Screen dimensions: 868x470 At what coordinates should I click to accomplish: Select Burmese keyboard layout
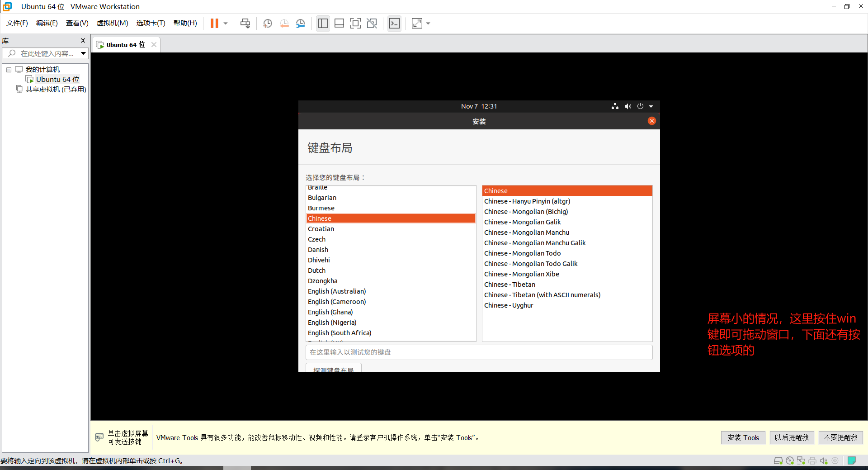point(391,208)
